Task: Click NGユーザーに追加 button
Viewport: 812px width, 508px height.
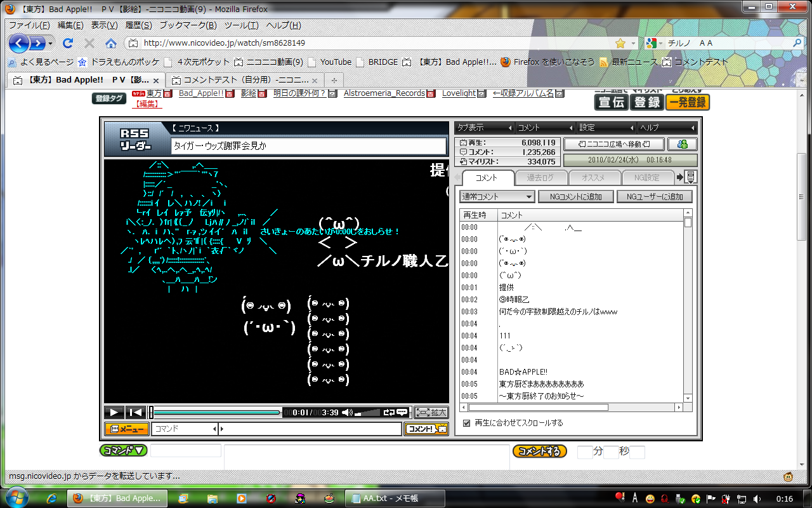Action: (655, 197)
